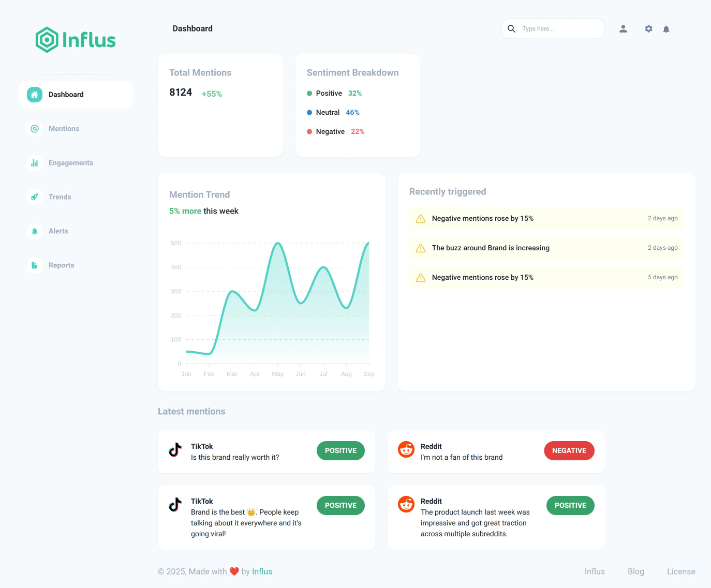Click the Trends rocket icon
The image size is (711, 588).
(x=35, y=197)
